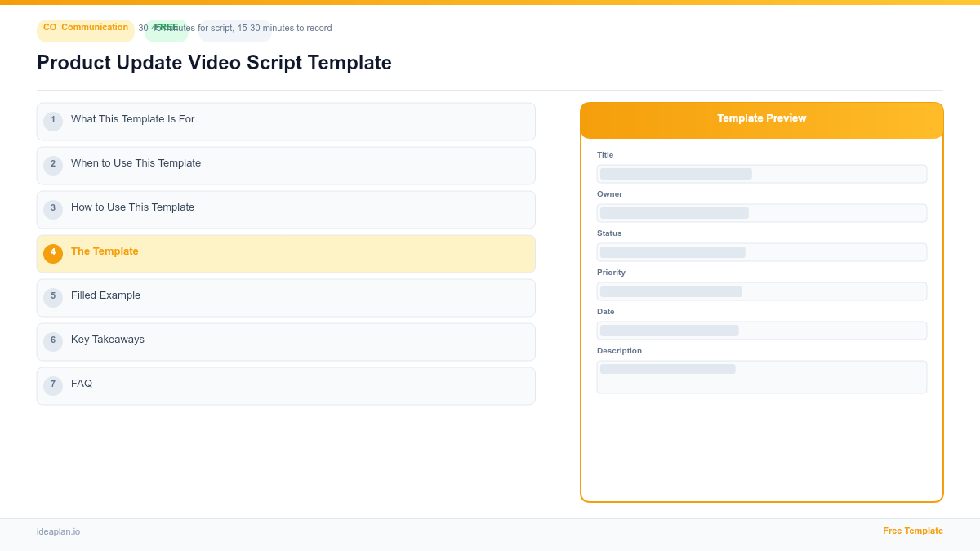Open the 'Filled Example' section
980x551 pixels.
(x=286, y=298)
